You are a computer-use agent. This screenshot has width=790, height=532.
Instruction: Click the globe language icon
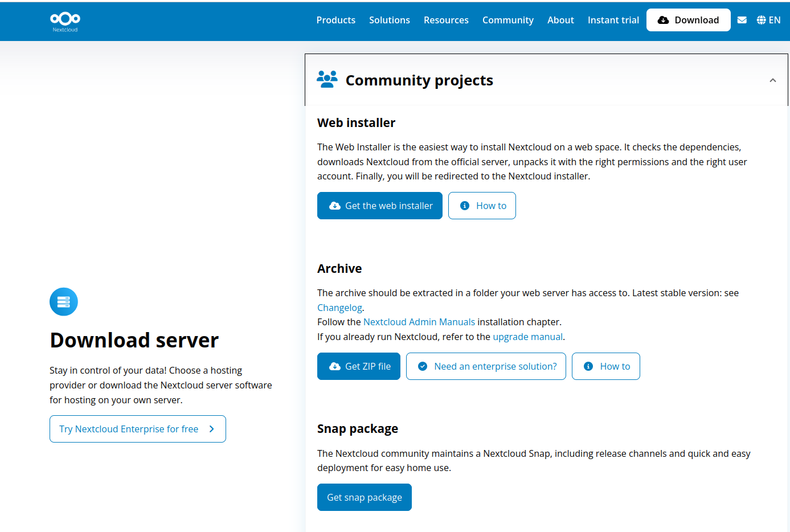click(761, 20)
